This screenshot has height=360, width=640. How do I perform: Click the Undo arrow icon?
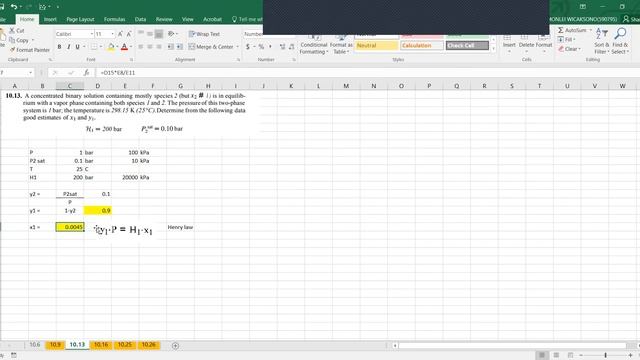[x=14, y=7]
